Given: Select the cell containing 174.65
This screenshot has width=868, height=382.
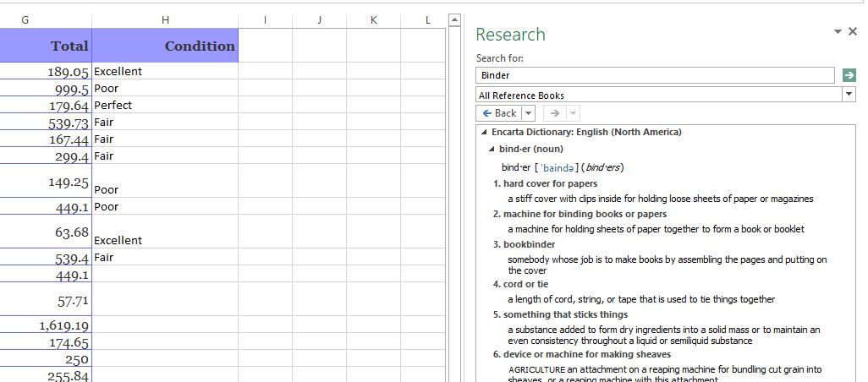Looking at the screenshot, I should coord(46,341).
